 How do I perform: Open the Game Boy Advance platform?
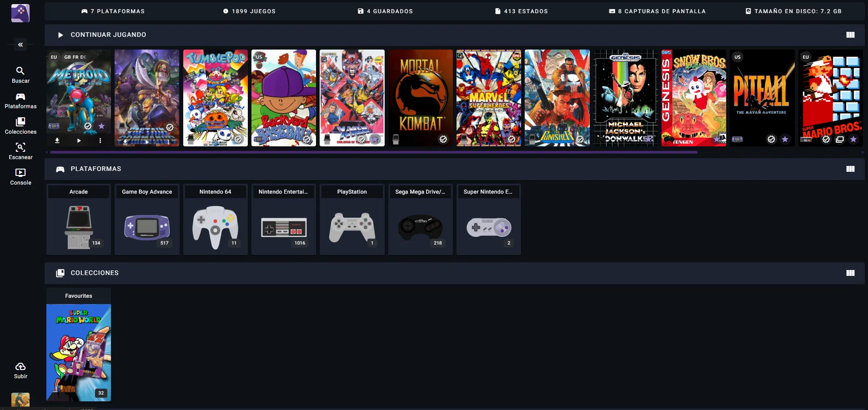point(147,219)
